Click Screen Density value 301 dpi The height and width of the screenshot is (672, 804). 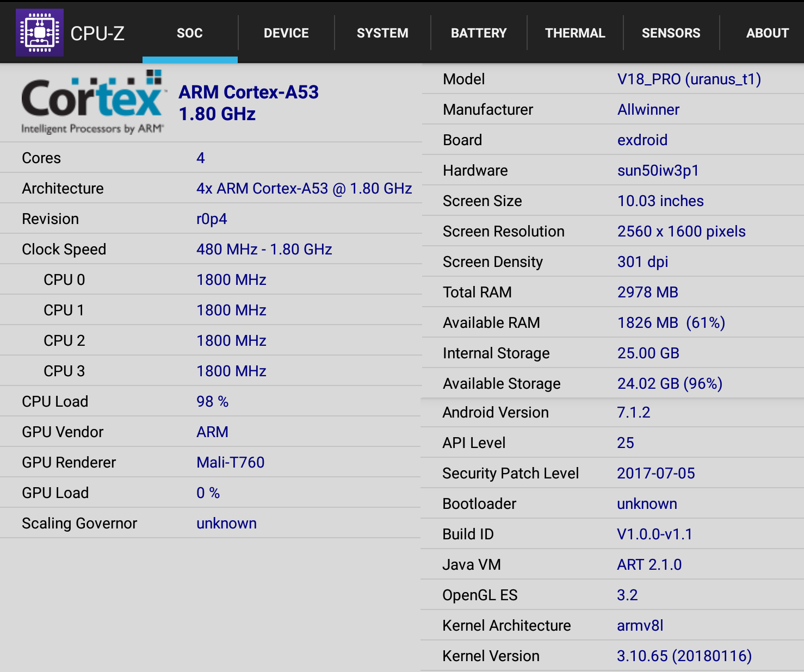642,262
